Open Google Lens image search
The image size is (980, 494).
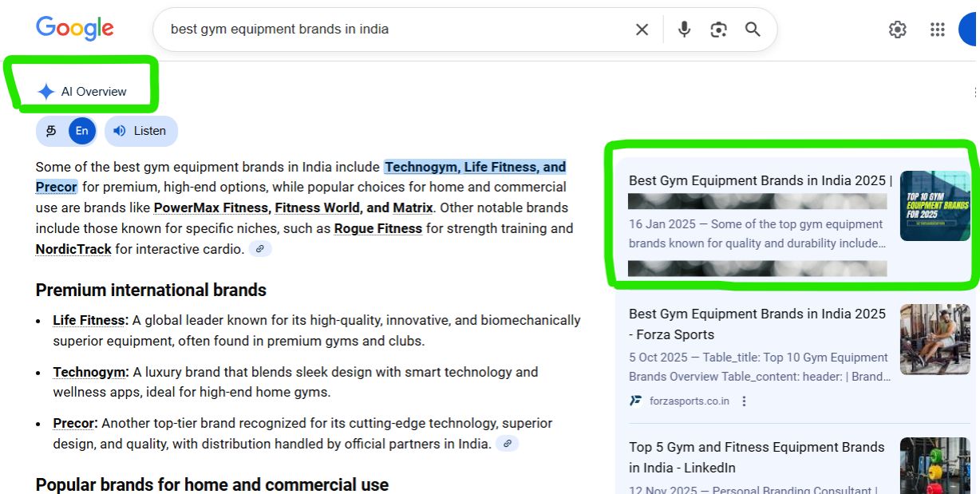click(x=718, y=29)
